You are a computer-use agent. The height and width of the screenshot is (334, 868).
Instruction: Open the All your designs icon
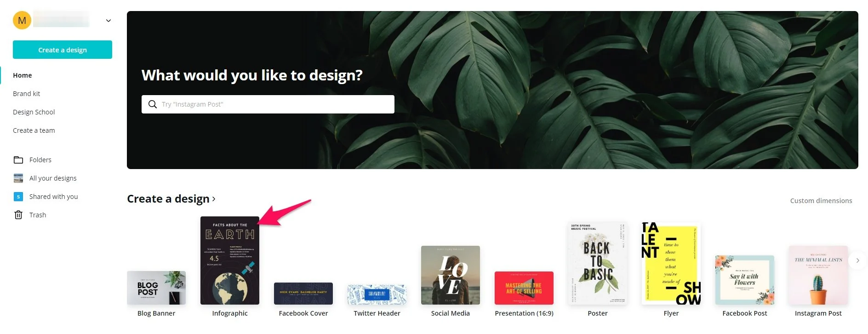tap(18, 178)
